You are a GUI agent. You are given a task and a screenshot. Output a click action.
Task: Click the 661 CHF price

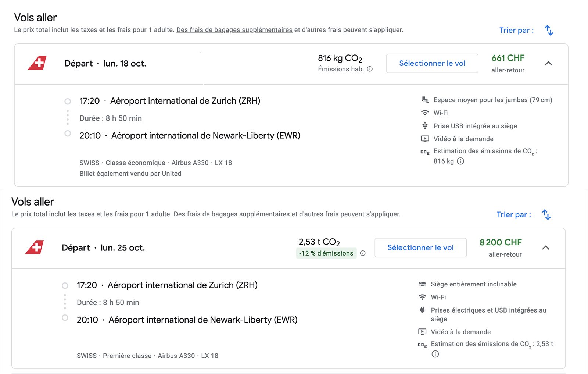[508, 58]
